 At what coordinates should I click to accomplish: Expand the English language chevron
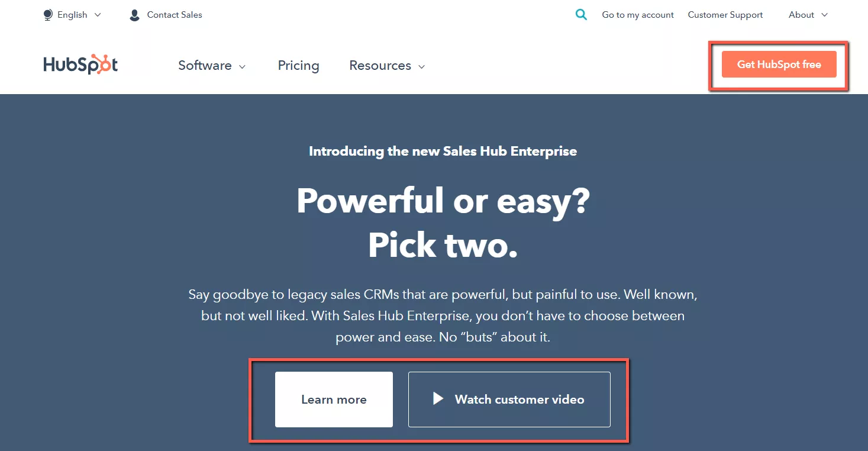[x=98, y=15]
